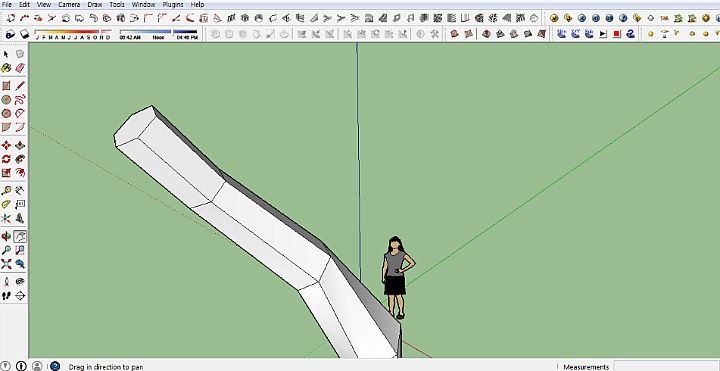
Task: Select the Rectangle drawing tool
Action: [x=6, y=86]
